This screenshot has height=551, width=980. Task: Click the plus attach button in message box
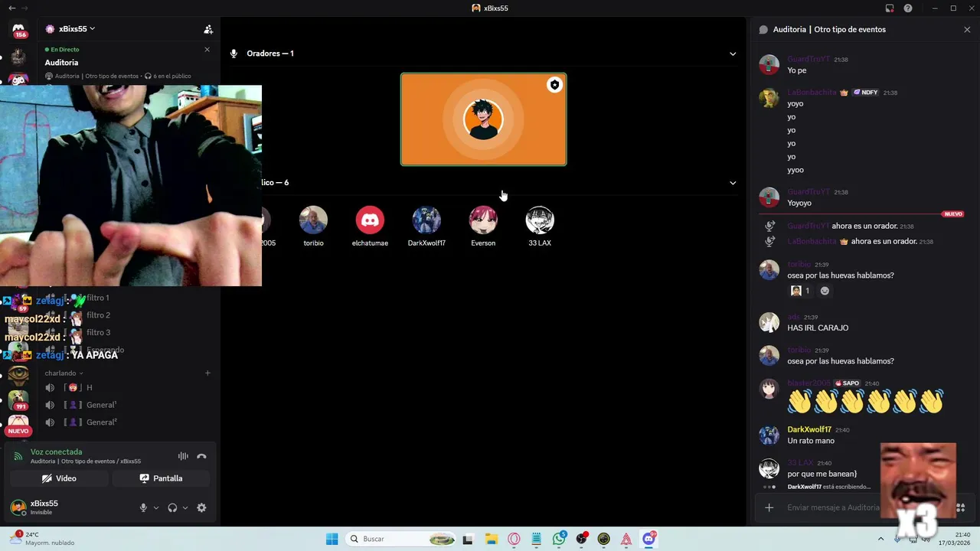(x=769, y=507)
